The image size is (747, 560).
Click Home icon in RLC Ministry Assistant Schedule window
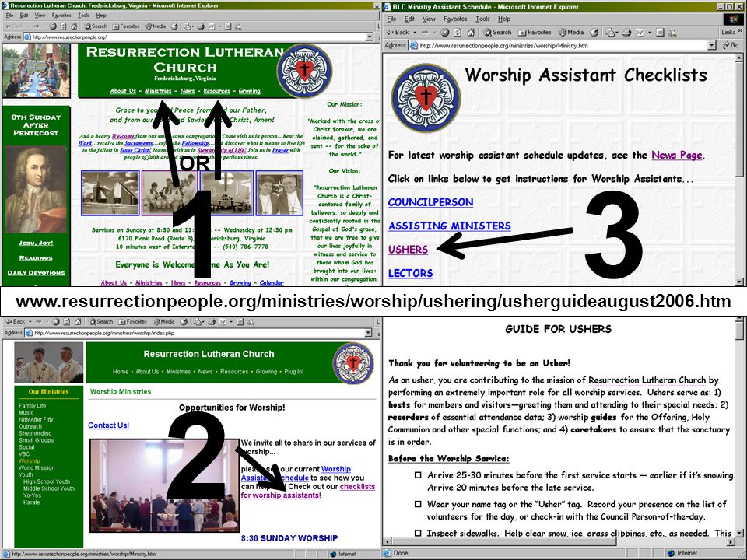(471, 33)
